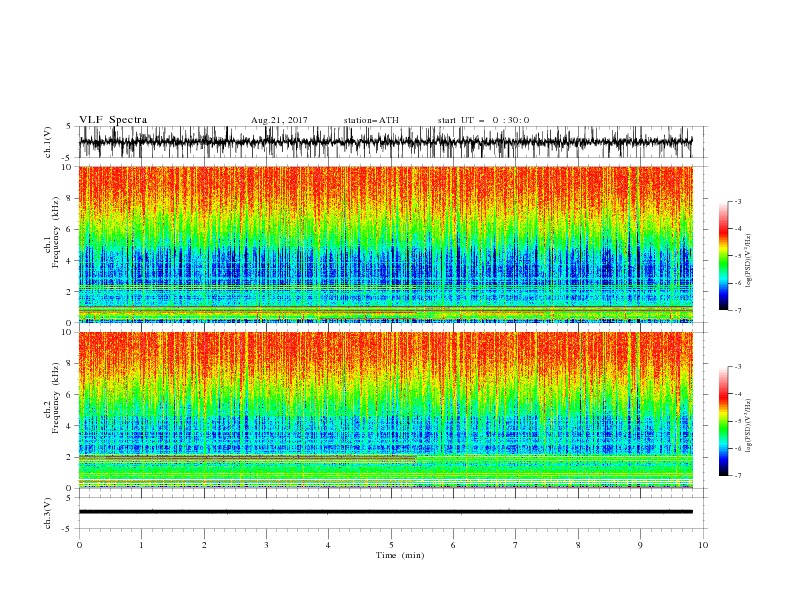Click the '-3' label on ch.1 colorbar
The image size is (792, 612).
737,201
